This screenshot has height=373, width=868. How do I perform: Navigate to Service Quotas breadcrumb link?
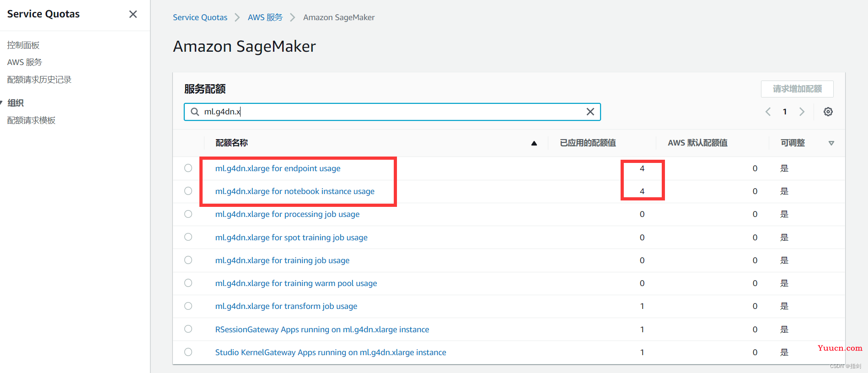point(200,17)
